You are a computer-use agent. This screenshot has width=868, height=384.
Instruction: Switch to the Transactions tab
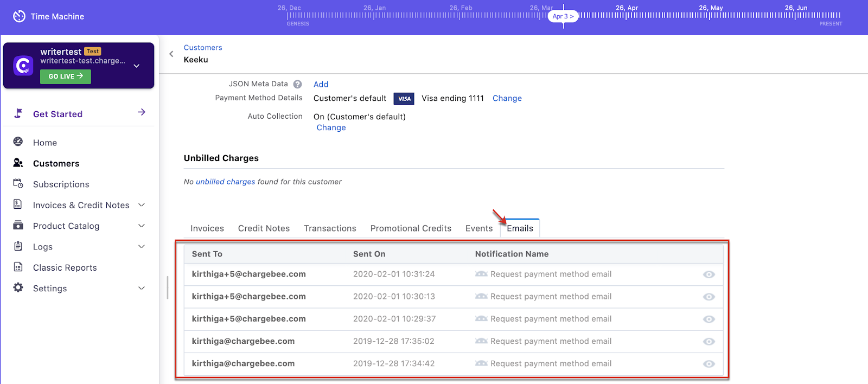point(330,228)
